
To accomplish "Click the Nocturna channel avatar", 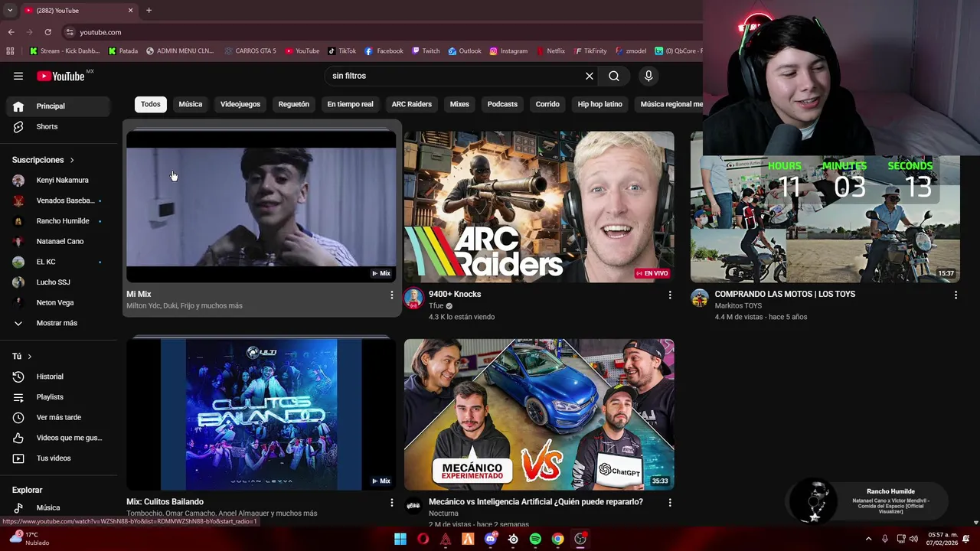I will click(x=413, y=506).
